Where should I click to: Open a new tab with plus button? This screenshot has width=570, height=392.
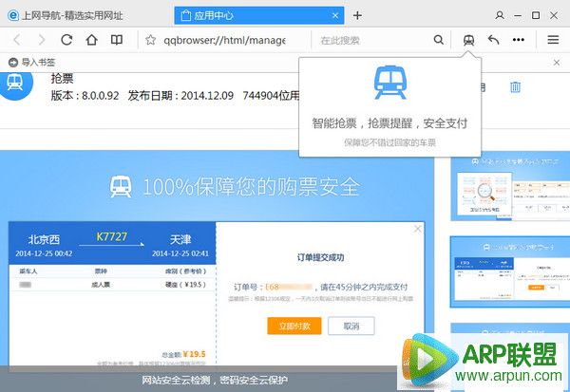(x=357, y=15)
